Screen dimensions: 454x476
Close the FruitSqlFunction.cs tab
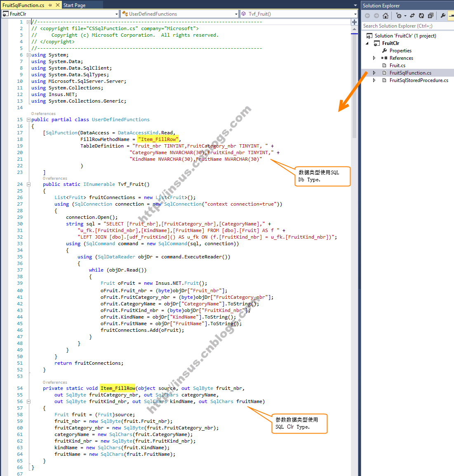pos(58,5)
